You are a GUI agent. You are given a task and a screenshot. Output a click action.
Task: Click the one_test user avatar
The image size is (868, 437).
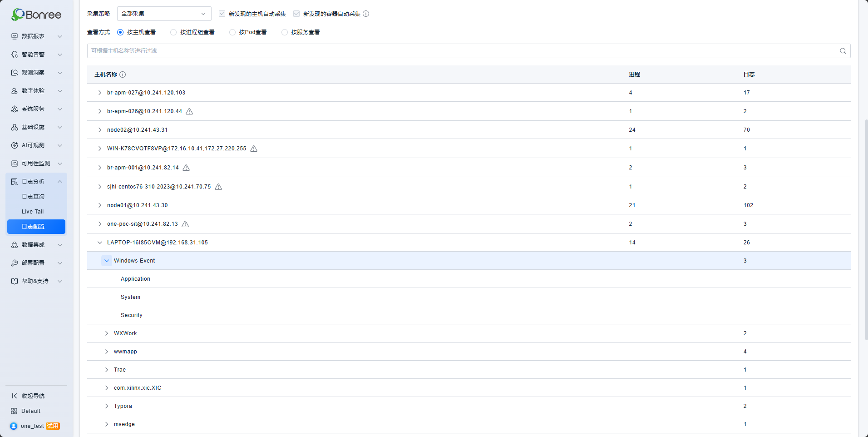click(14, 426)
